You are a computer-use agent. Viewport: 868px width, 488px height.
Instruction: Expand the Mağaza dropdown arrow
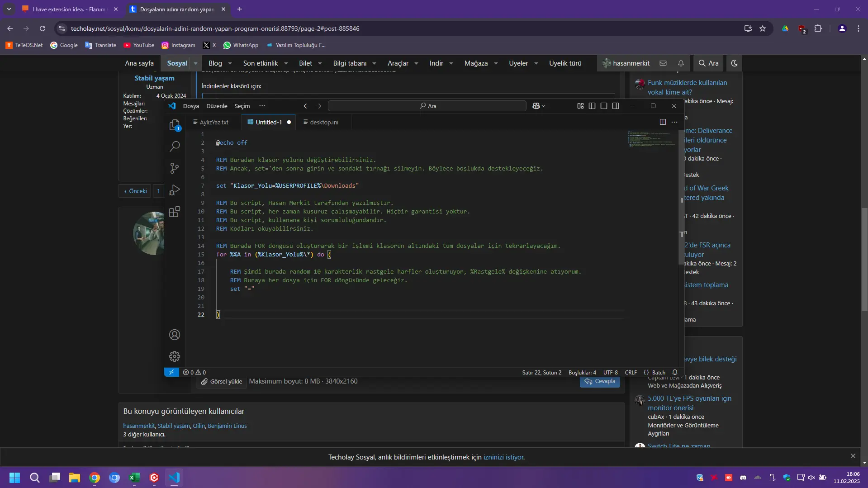click(x=496, y=63)
